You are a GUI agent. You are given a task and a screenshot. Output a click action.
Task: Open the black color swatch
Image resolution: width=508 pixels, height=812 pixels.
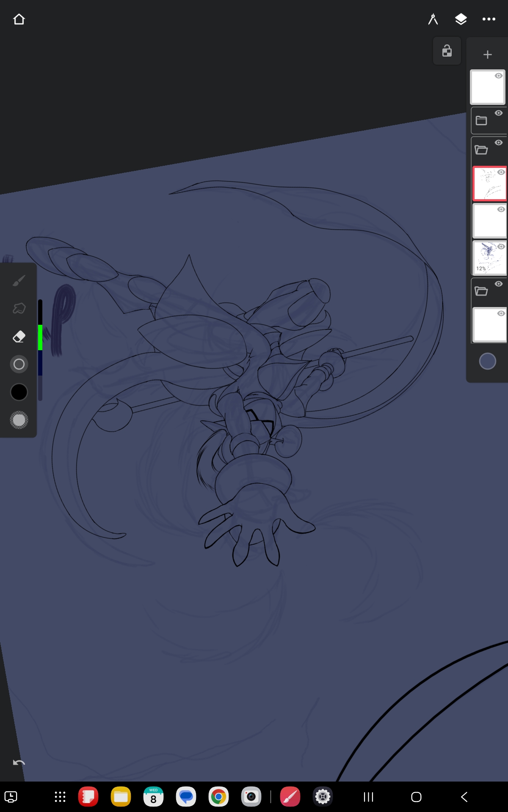(x=19, y=392)
